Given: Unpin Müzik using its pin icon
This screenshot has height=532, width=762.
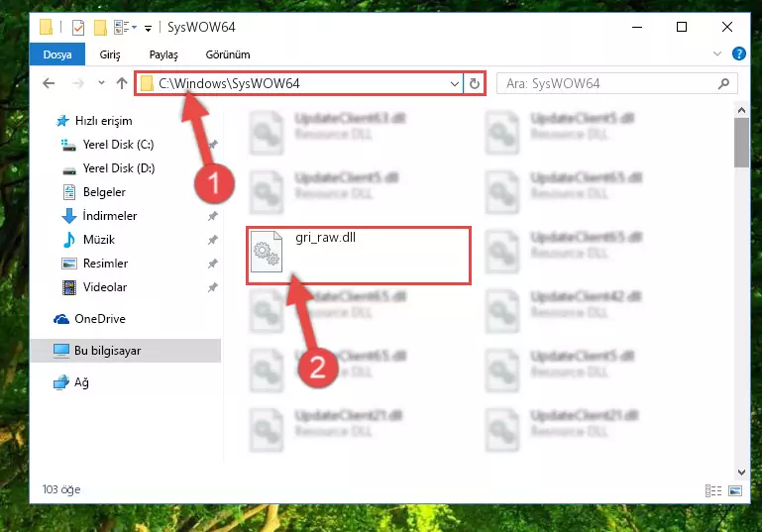Looking at the screenshot, I should [212, 240].
